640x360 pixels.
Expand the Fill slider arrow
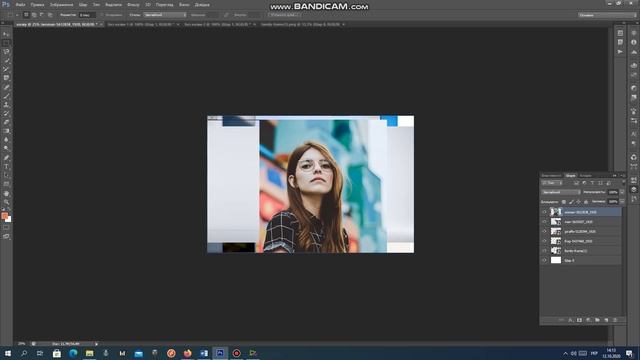point(622,202)
